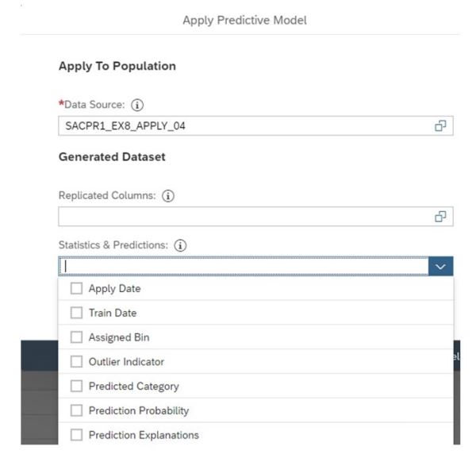Check the Predicted Category checkbox
The width and height of the screenshot is (476, 454).
(76, 387)
